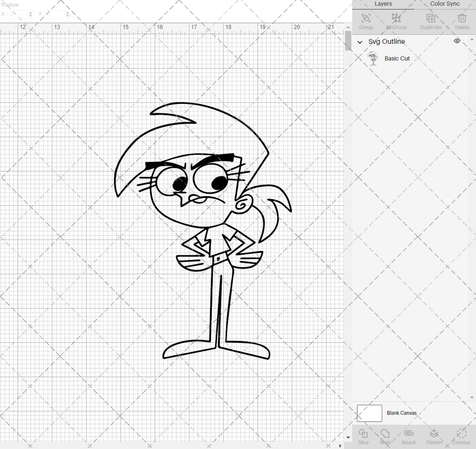
Task: Decrease the Y position with the stepper arrow
Action: coord(68,16)
